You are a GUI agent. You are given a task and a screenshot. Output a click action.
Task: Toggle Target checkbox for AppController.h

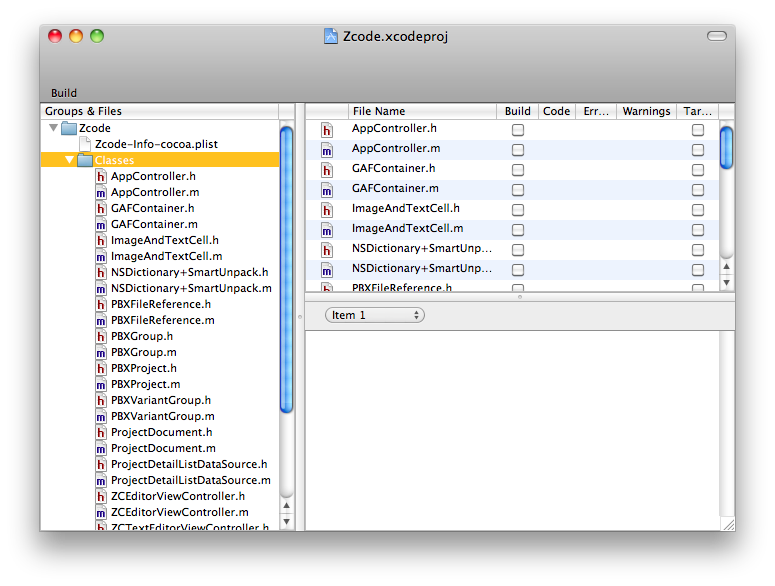tap(697, 130)
